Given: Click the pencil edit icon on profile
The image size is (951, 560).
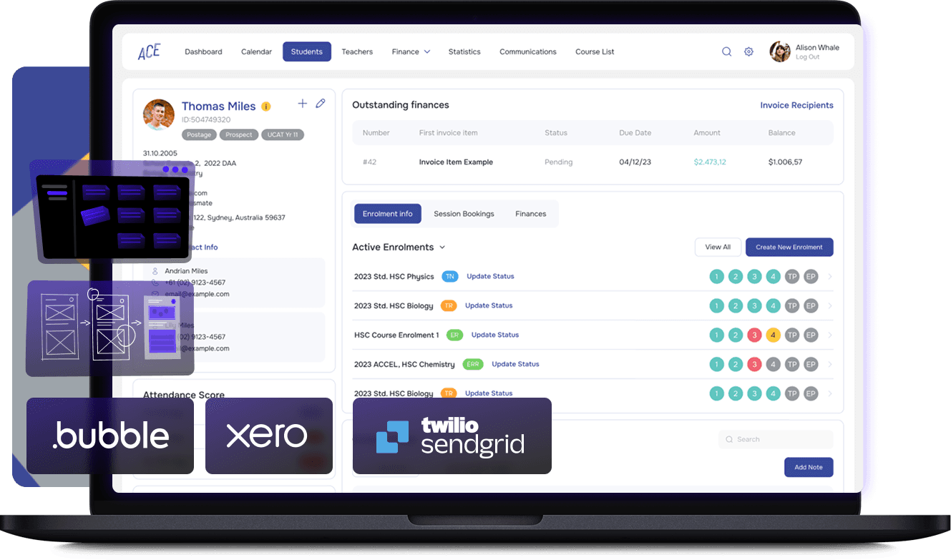Looking at the screenshot, I should (321, 104).
